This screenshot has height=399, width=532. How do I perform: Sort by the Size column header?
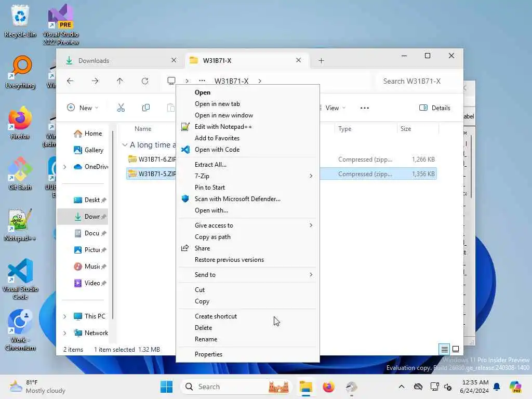(417, 129)
